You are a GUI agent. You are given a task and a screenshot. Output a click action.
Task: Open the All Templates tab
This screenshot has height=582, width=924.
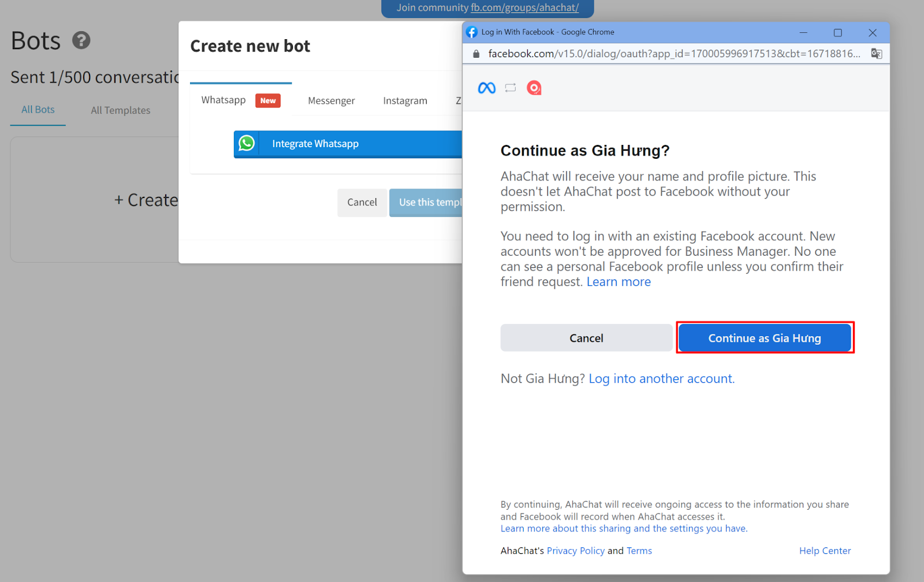[121, 110]
